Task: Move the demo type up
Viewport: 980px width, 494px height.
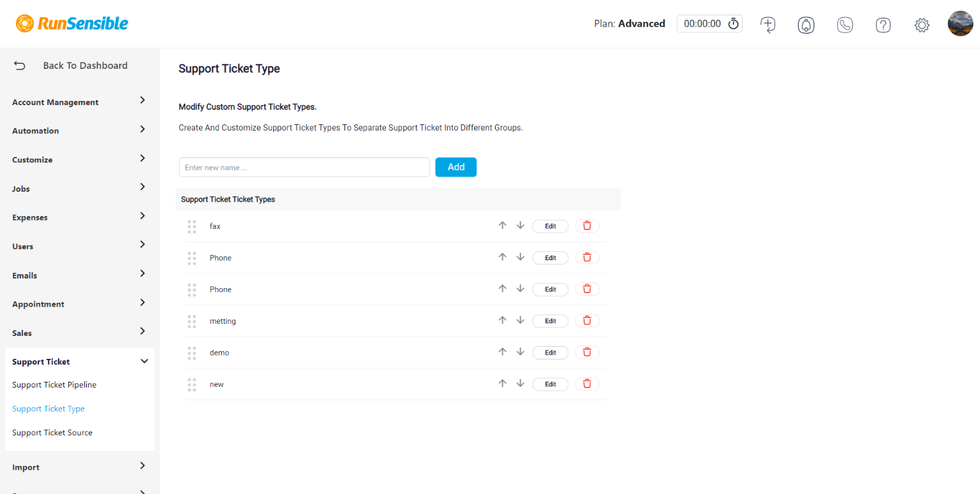Action: (x=502, y=352)
